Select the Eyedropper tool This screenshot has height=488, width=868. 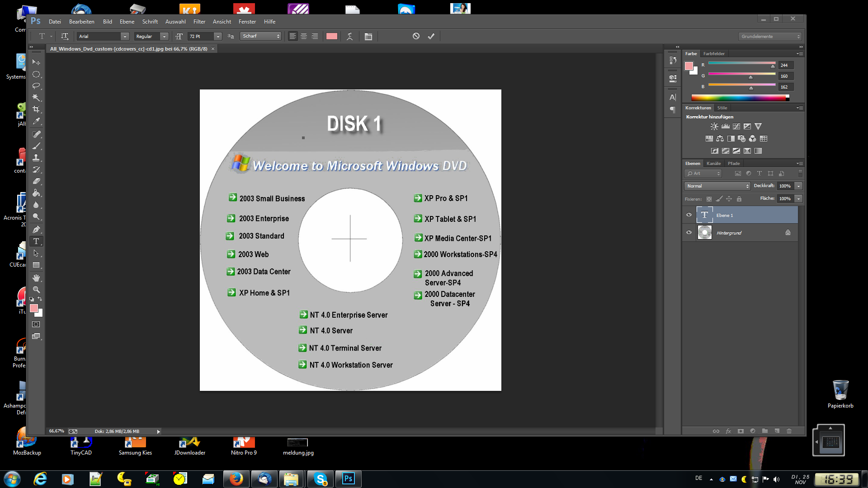click(x=36, y=121)
